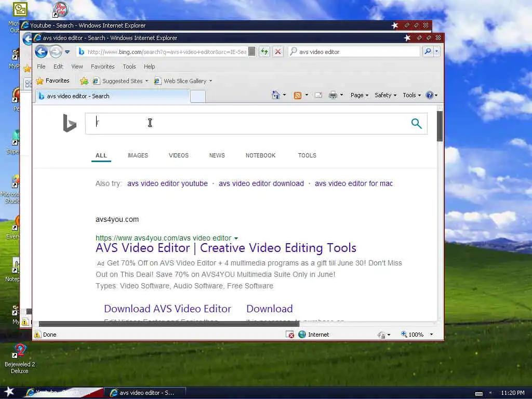Click 'Download AVS Video Editor' link
This screenshot has width=532, height=399.
tap(168, 309)
